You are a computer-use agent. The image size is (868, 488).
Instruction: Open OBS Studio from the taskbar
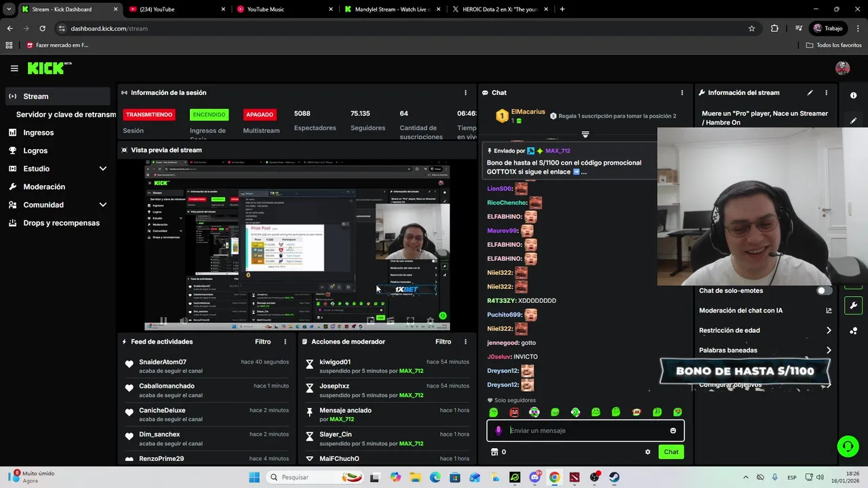pyautogui.click(x=595, y=477)
